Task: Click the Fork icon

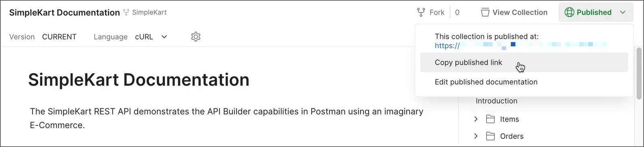Action: tap(421, 13)
